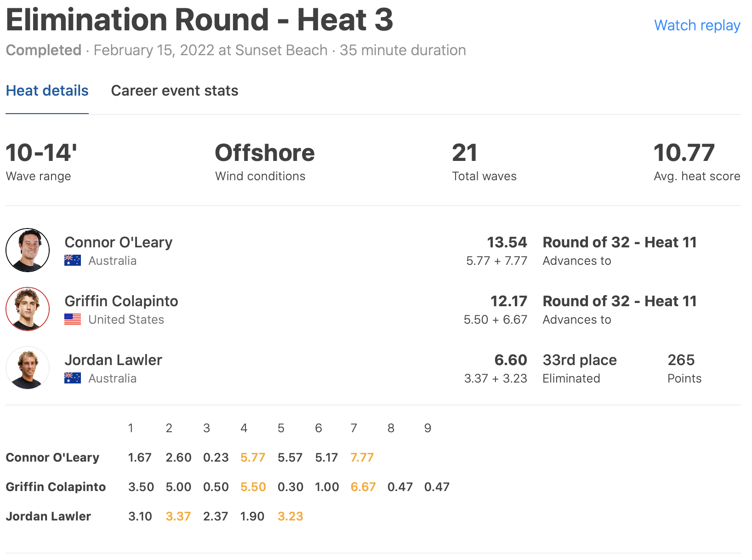Open the Watch replay link
Viewport: 752px width, 560px height.
(x=697, y=25)
